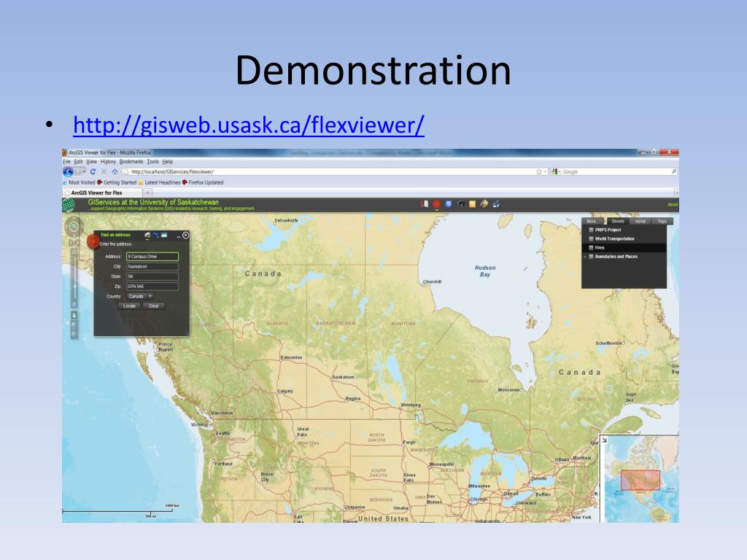Open a new browser tab
This screenshot has height=560, width=747.
tap(147, 192)
